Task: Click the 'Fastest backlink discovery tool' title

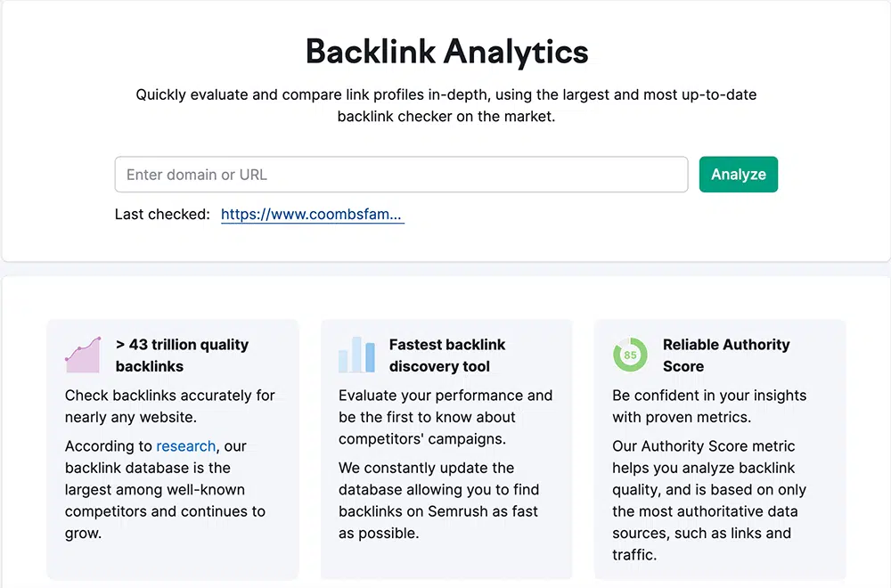Action: (x=446, y=355)
